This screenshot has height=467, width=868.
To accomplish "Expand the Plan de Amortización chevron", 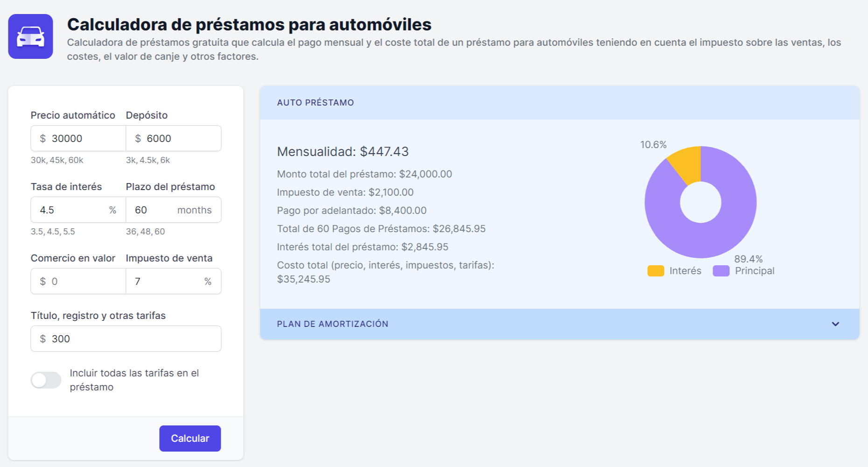I will click(x=835, y=324).
